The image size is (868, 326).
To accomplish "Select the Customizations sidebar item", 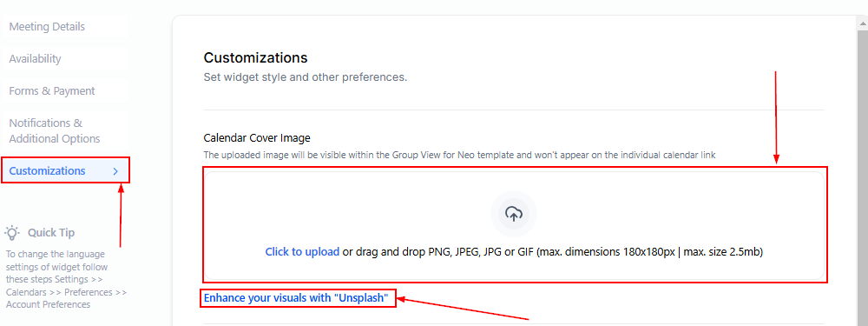I will click(x=65, y=170).
